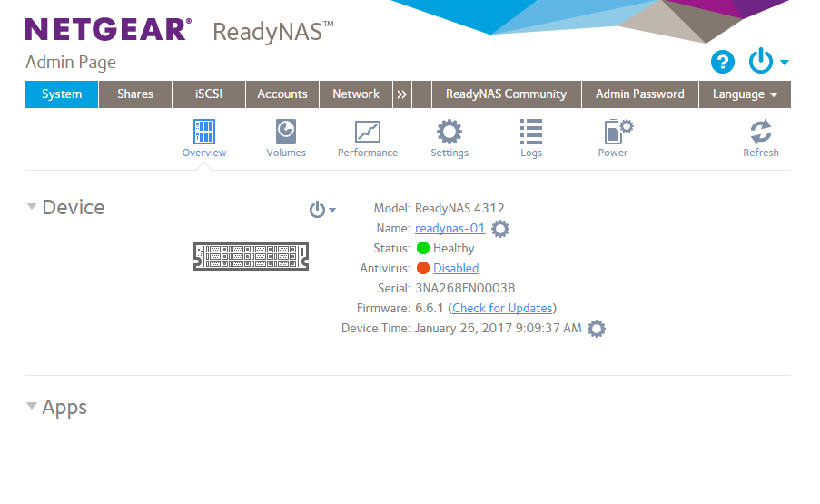
Task: Open the blue help question mark icon
Action: [x=722, y=63]
